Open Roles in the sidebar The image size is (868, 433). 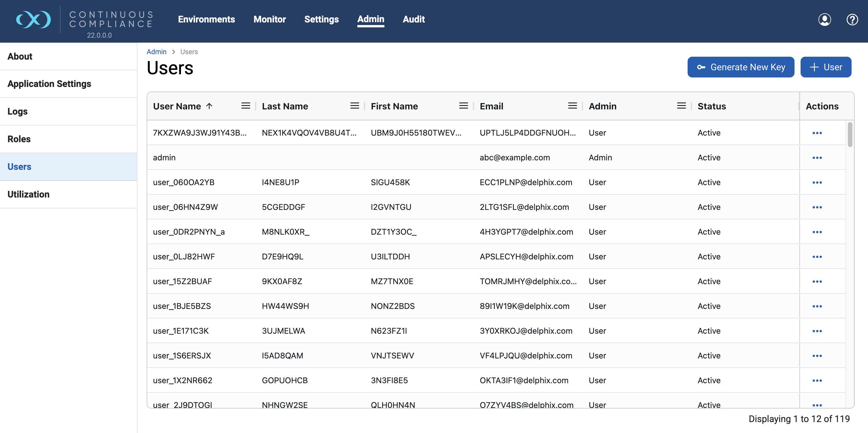pos(19,139)
